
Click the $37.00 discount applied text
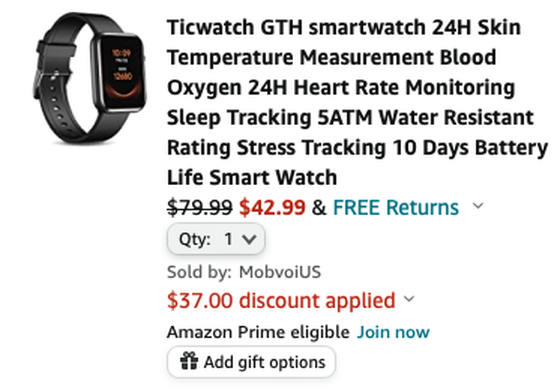pos(281,300)
